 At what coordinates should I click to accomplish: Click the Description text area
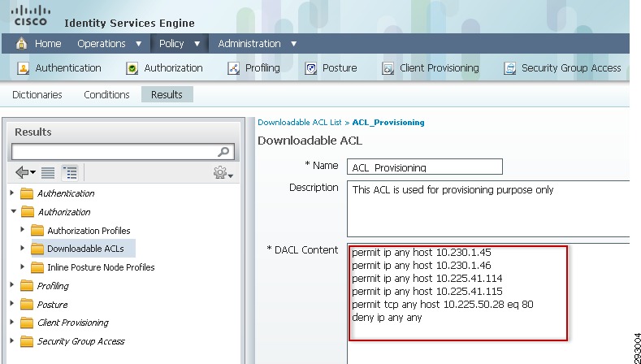coord(488,209)
